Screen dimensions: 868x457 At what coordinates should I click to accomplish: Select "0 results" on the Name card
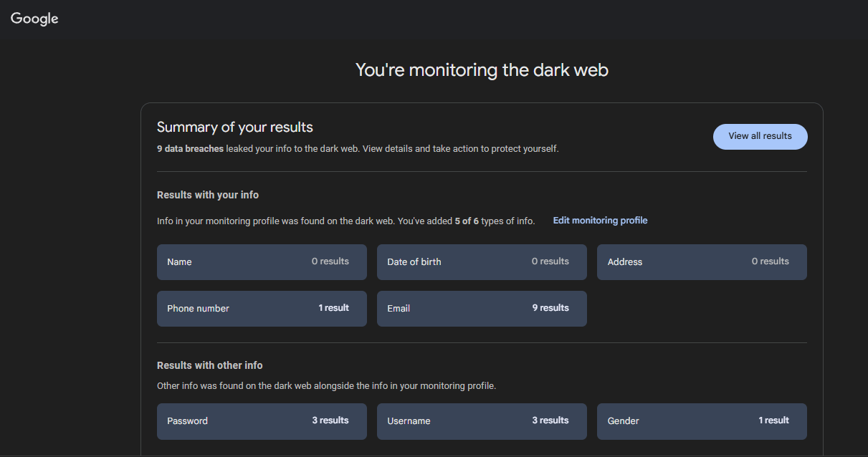[x=330, y=261]
